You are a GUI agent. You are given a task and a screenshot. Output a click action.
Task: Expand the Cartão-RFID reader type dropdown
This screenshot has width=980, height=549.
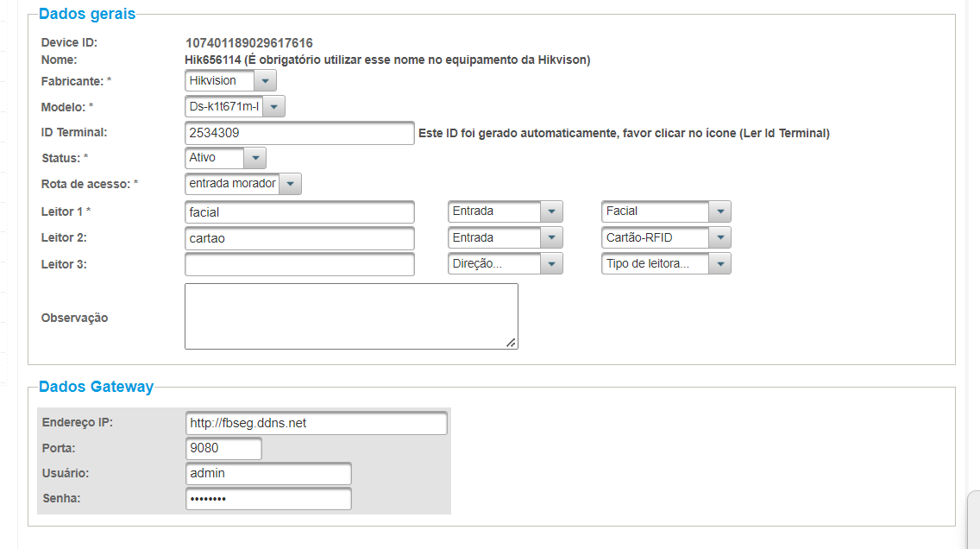coord(665,238)
